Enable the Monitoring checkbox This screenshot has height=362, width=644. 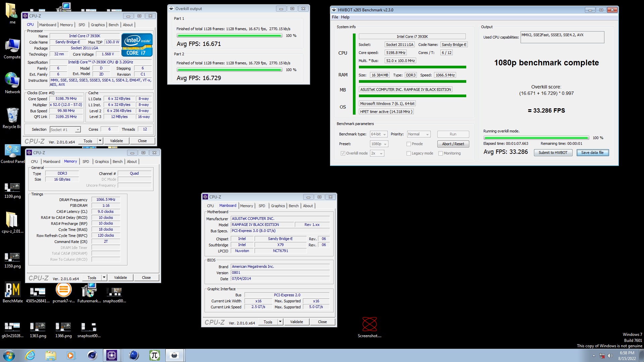point(440,154)
